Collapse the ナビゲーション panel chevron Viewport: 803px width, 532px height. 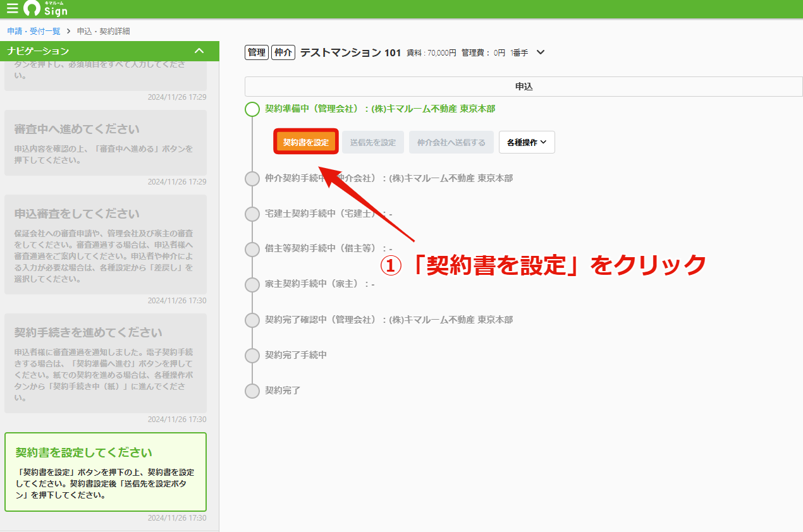tap(199, 51)
